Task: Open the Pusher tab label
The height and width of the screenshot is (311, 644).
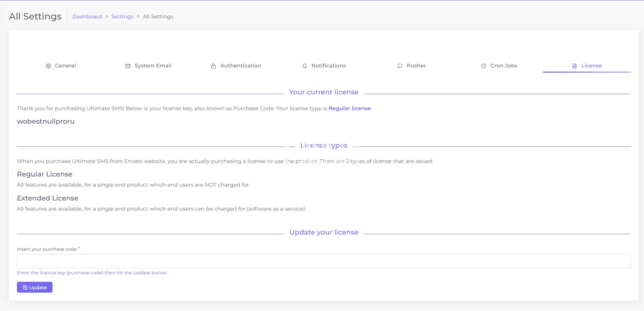Action: tap(416, 66)
